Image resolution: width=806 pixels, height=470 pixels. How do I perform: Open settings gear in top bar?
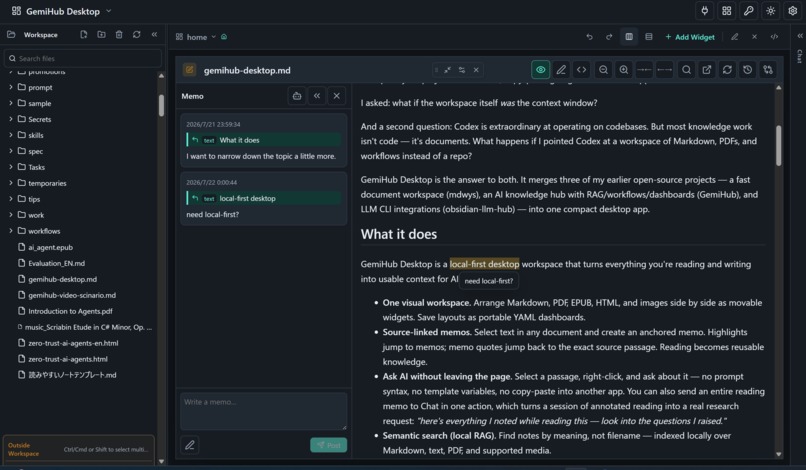(793, 11)
